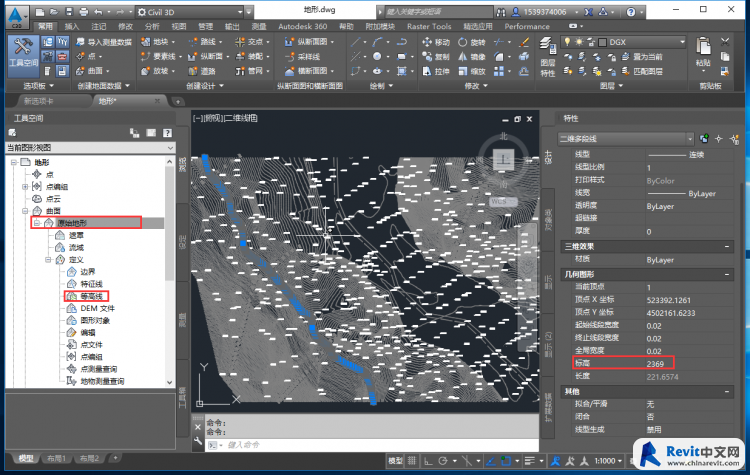The height and width of the screenshot is (475, 750).
Task: Switch to the 新选项卡 document tab
Action: click(x=39, y=101)
